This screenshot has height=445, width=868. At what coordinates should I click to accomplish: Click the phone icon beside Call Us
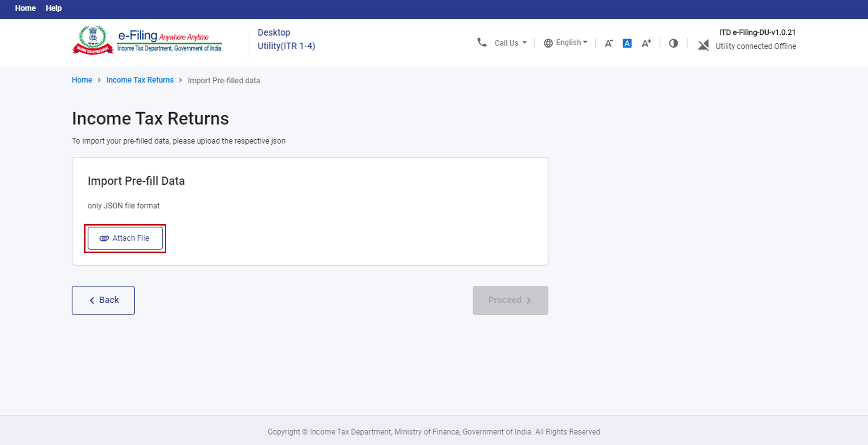[482, 43]
